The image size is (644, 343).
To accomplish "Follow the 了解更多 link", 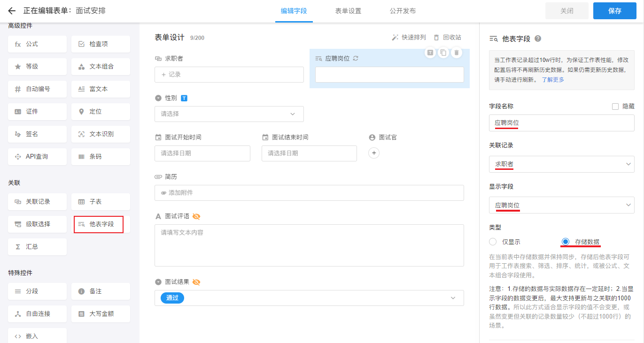I will coord(553,80).
